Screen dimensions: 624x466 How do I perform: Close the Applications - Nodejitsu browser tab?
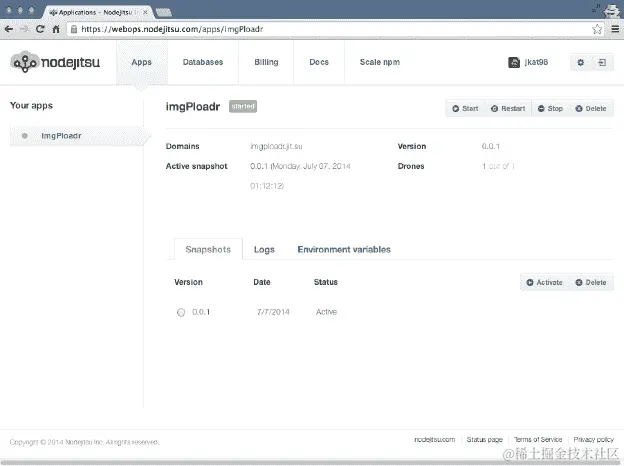[x=145, y=12]
